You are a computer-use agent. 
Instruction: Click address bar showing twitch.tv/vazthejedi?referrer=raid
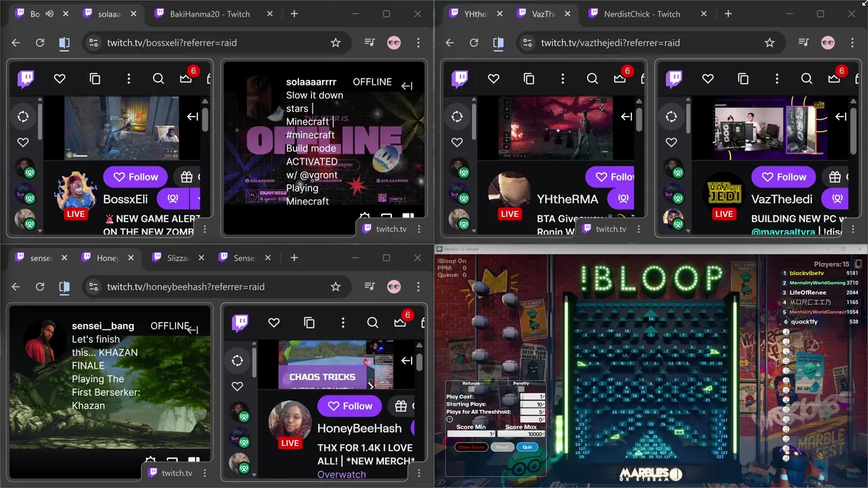[651, 43]
